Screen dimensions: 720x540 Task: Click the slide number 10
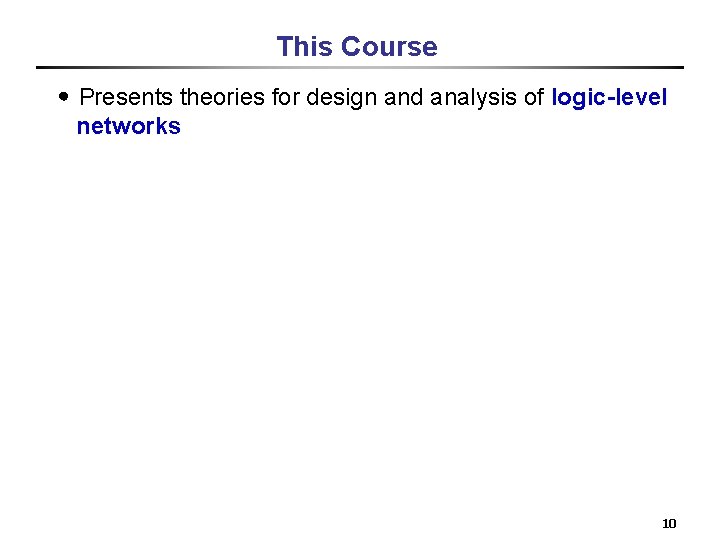coord(669,523)
